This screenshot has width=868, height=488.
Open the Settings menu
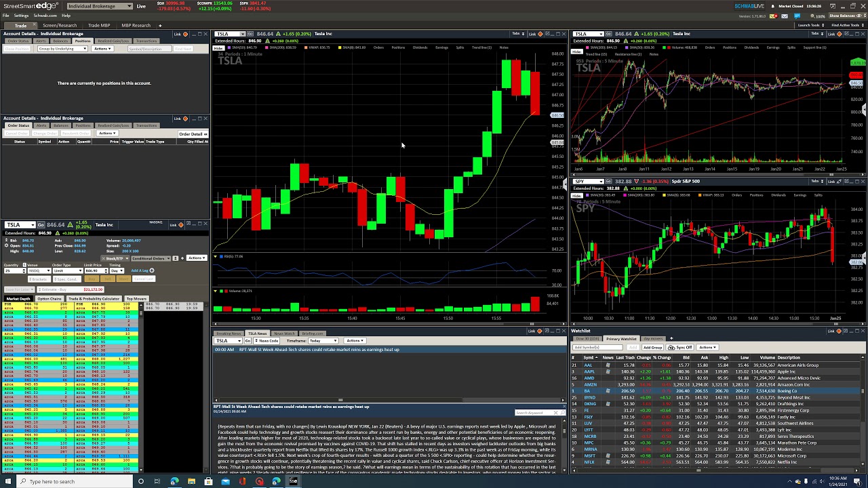click(x=21, y=16)
